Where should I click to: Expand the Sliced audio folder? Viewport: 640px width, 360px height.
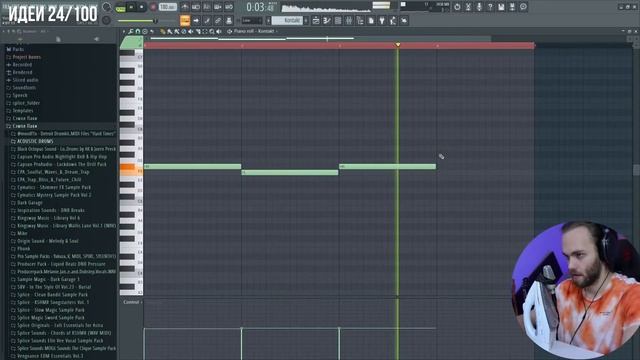pos(22,80)
